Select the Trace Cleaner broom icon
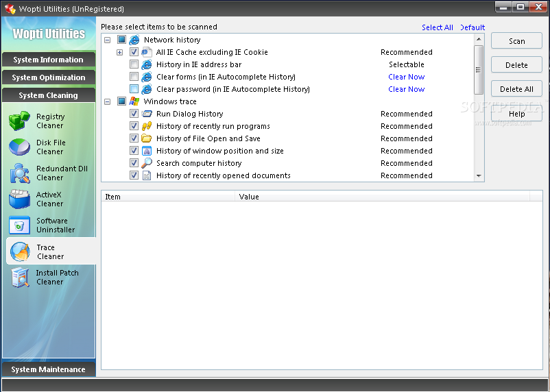This screenshot has width=550, height=392. tap(20, 252)
